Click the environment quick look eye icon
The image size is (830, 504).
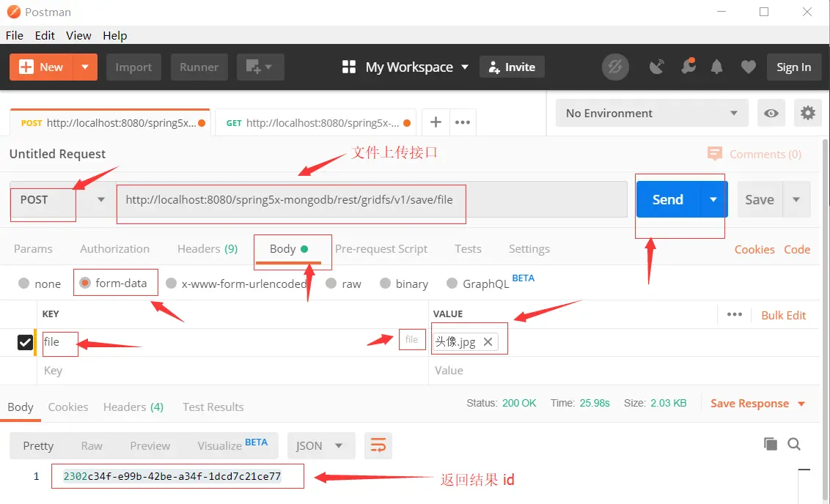click(x=771, y=113)
